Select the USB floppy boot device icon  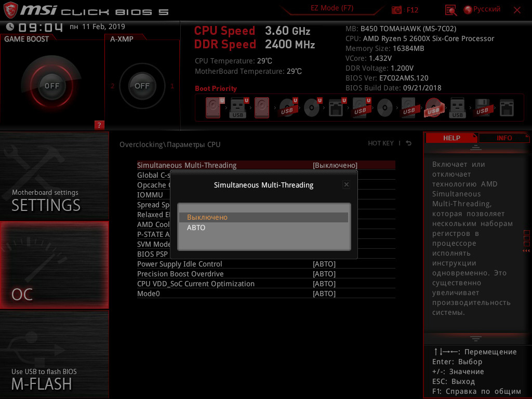pyautogui.click(x=482, y=108)
